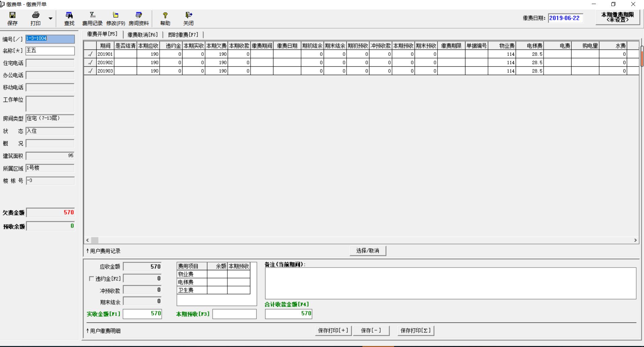Click the 查找 search toolbar icon
This screenshot has width=644, height=347.
[69, 19]
